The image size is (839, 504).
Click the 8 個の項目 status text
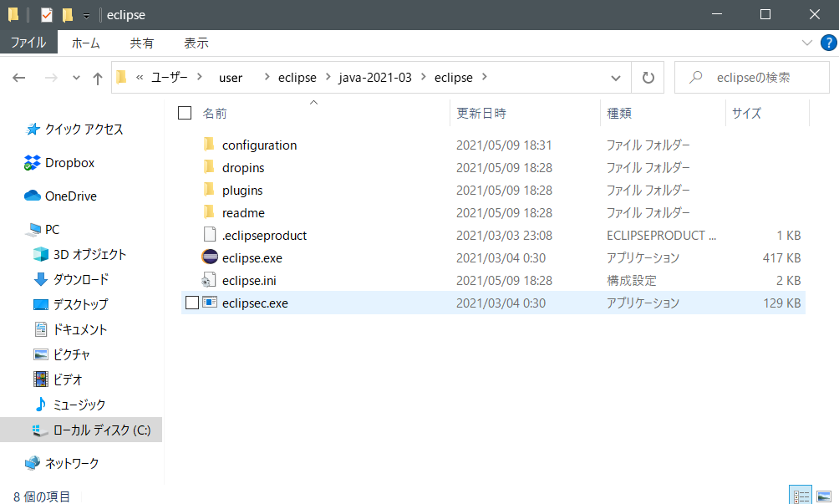click(42, 496)
